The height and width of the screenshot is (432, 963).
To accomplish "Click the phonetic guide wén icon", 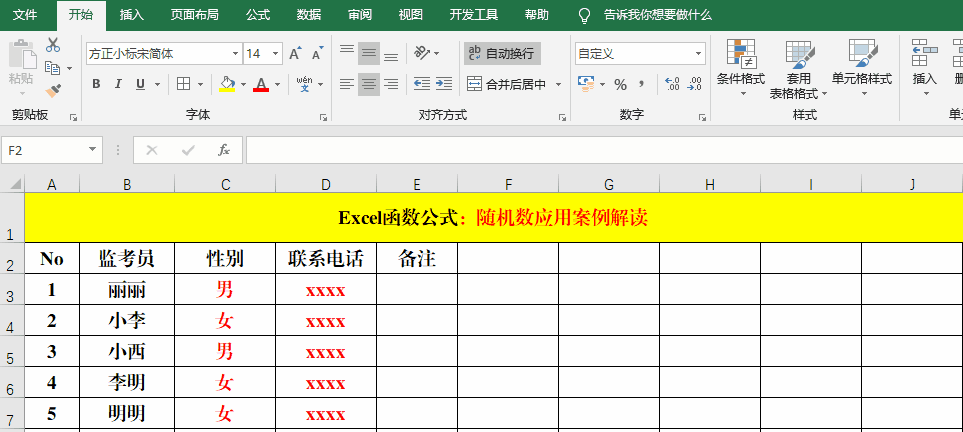I will [304, 84].
